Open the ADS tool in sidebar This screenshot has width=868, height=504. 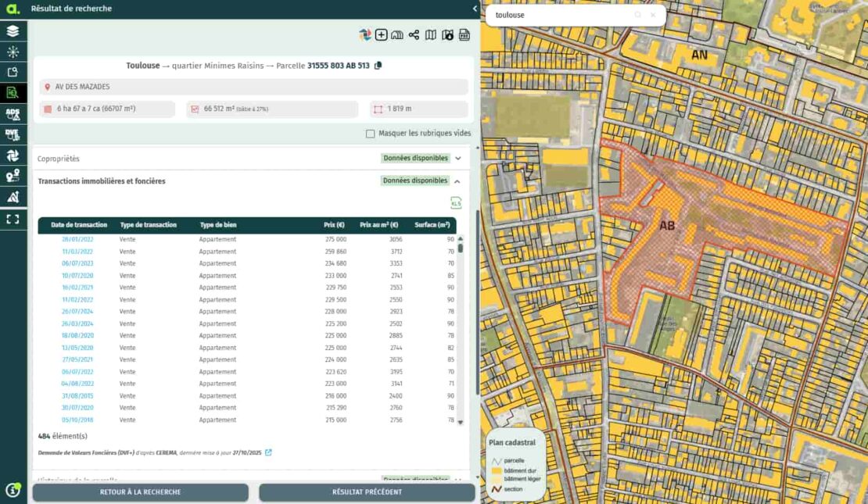point(13,114)
